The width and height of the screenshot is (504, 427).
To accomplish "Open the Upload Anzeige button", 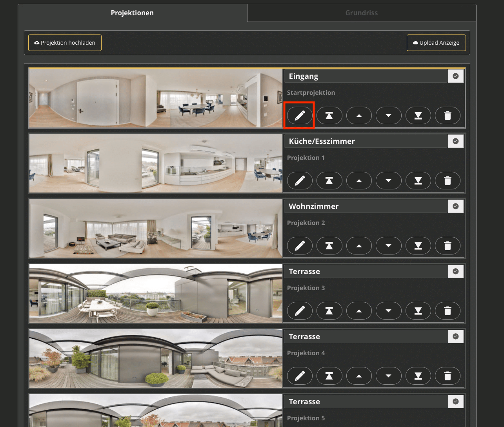I will tap(436, 43).
